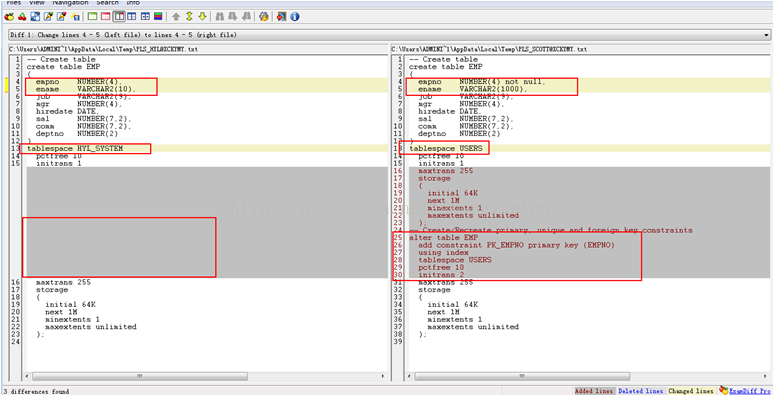The height and width of the screenshot is (395, 773).
Task: Show only the green-framed single pane view
Action: 92,17
